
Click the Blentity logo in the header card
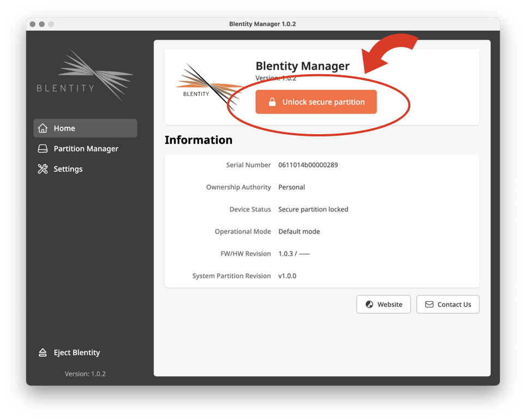click(x=210, y=87)
